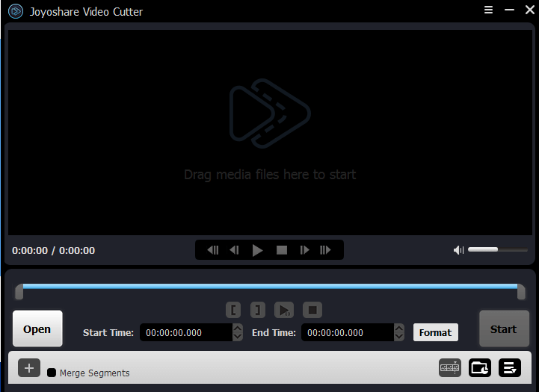Click the Start Time input field

pos(185,333)
